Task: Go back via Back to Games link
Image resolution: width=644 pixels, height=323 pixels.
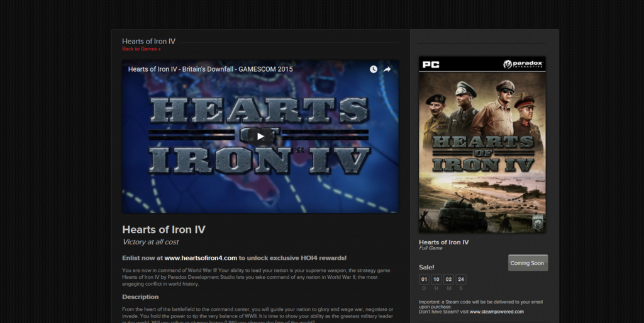Action: pyautogui.click(x=141, y=49)
